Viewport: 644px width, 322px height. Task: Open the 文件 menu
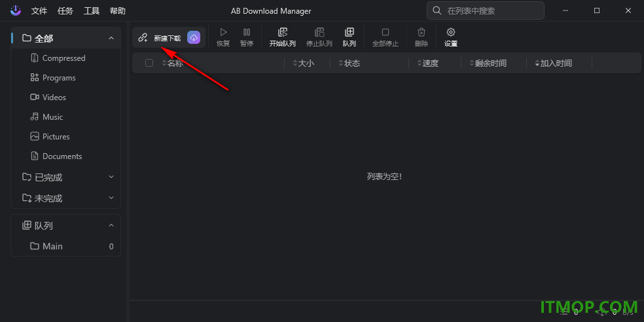(x=39, y=11)
